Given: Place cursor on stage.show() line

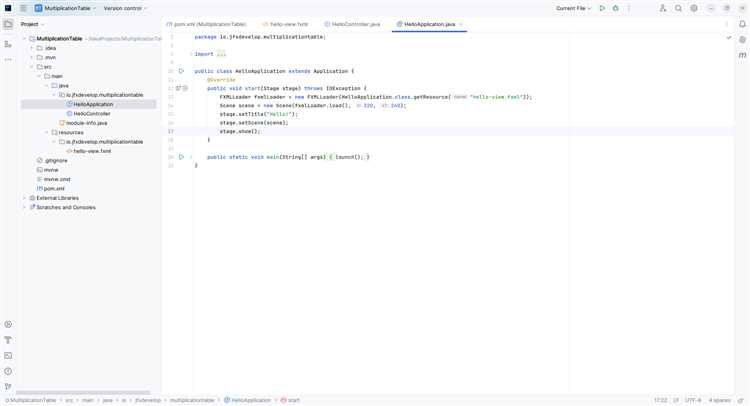Looking at the screenshot, I should (x=240, y=132).
